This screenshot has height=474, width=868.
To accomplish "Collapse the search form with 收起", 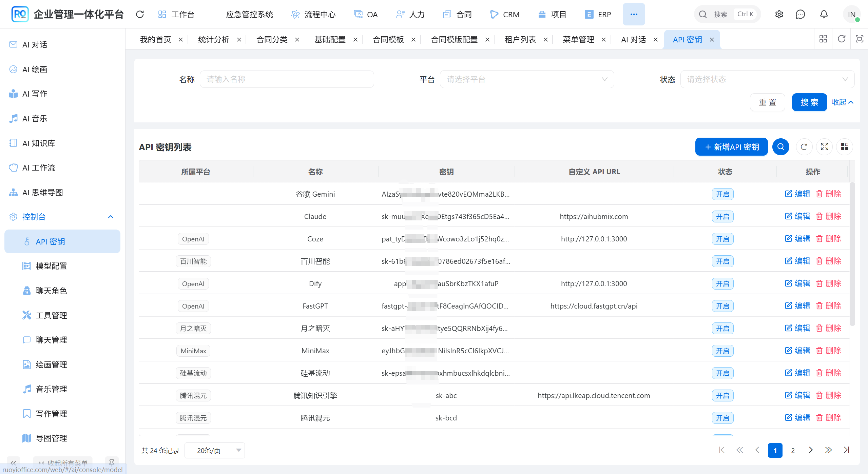I will (843, 102).
